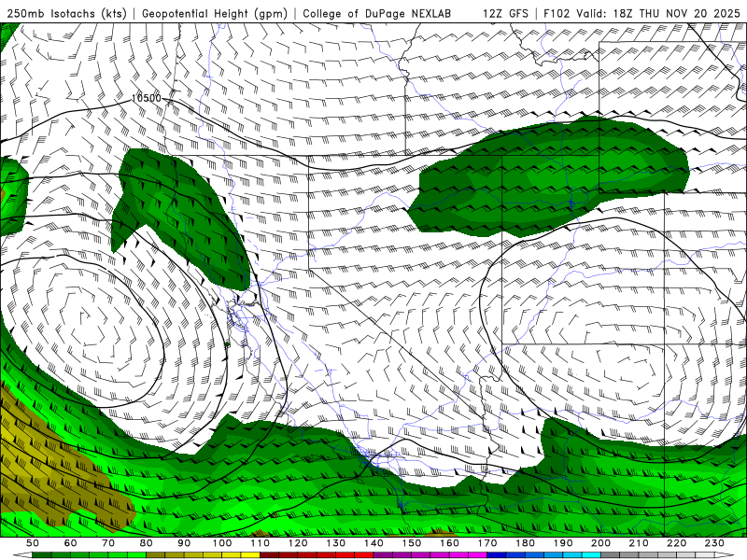
Task: Click the 130 value on the color scale
Action: [x=336, y=543]
